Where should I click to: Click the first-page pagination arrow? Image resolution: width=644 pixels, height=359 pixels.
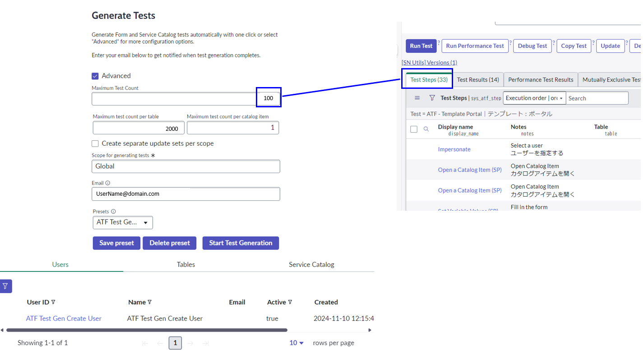(x=145, y=343)
